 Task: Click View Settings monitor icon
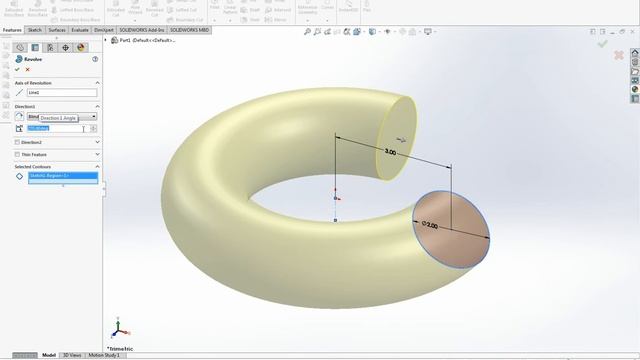pyautogui.click(x=428, y=31)
